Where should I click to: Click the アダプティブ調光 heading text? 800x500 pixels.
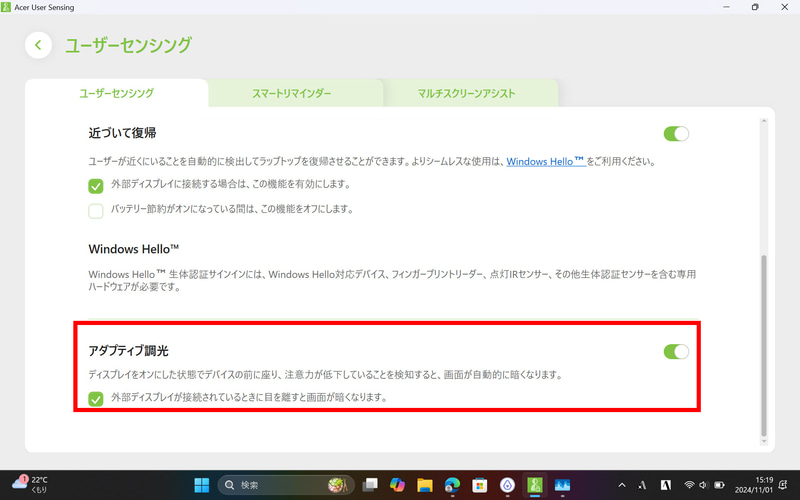pos(129,351)
